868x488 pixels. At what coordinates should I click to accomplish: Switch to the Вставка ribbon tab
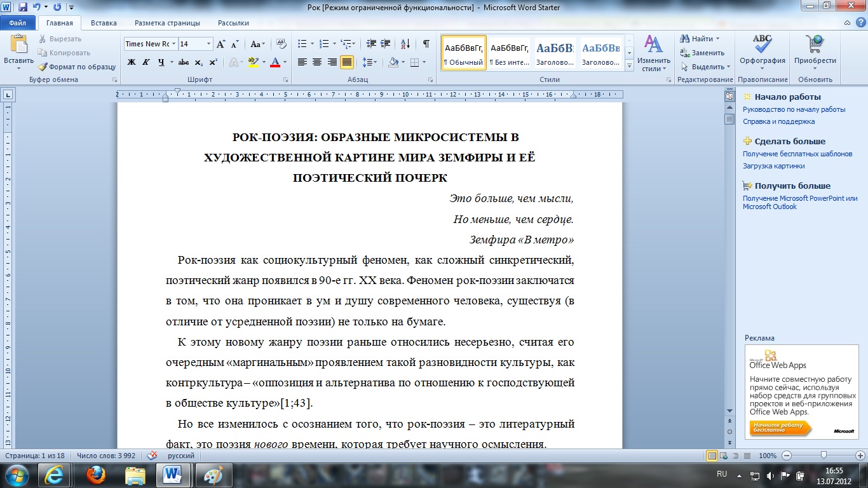[104, 23]
